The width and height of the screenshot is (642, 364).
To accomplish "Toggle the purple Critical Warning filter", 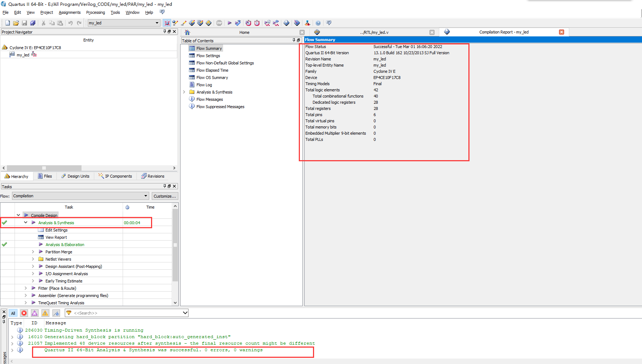I will click(x=35, y=313).
